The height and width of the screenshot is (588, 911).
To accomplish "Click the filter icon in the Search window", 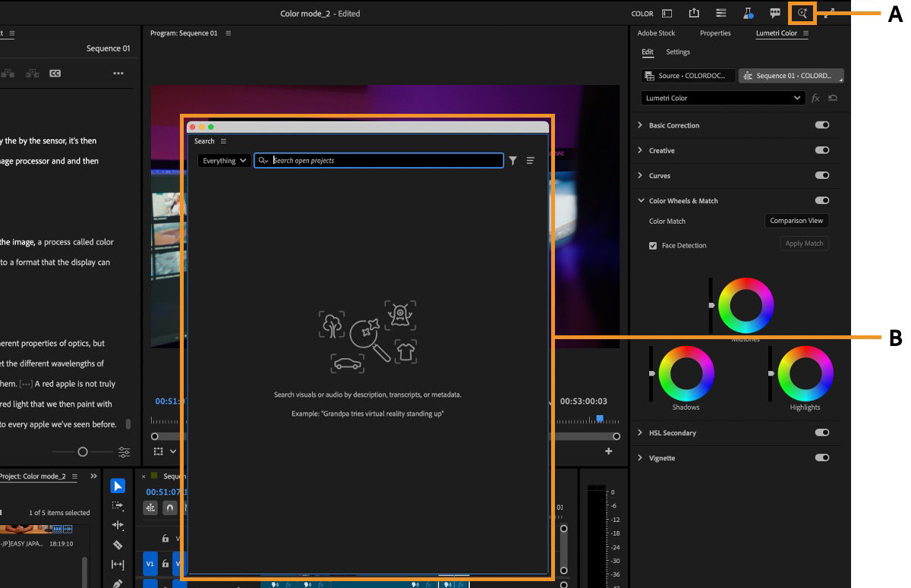I will (x=513, y=160).
